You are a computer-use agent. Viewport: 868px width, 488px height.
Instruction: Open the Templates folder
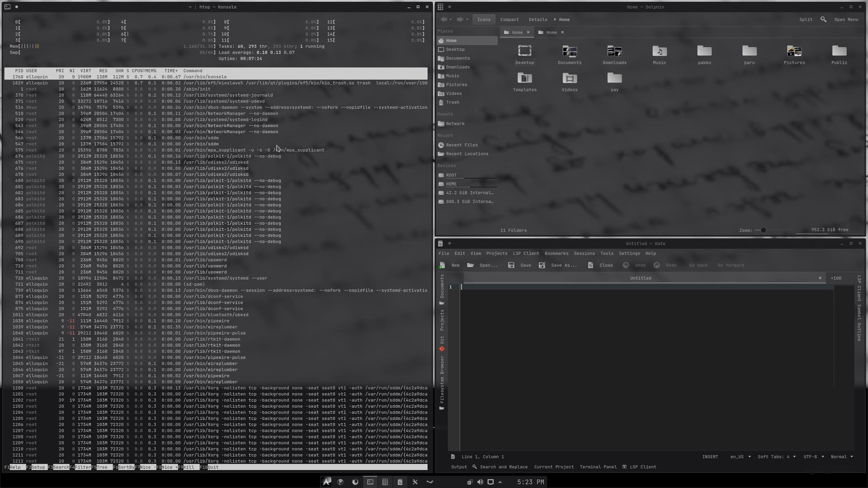coord(524,82)
